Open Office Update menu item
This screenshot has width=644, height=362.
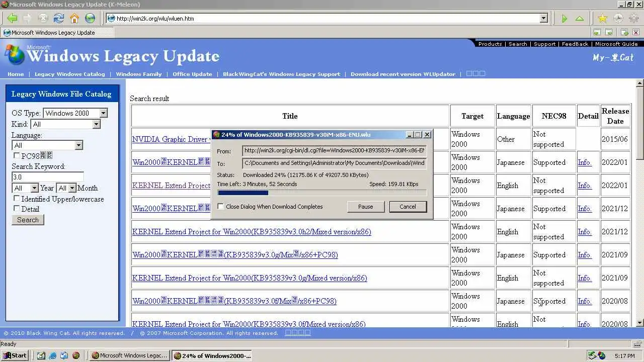pos(192,74)
